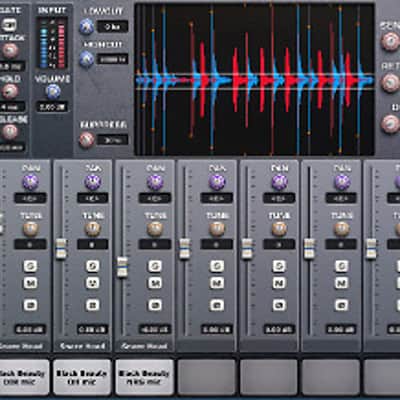Click Tune knob on second empty channel
The image size is (400, 400).
pos(279,229)
